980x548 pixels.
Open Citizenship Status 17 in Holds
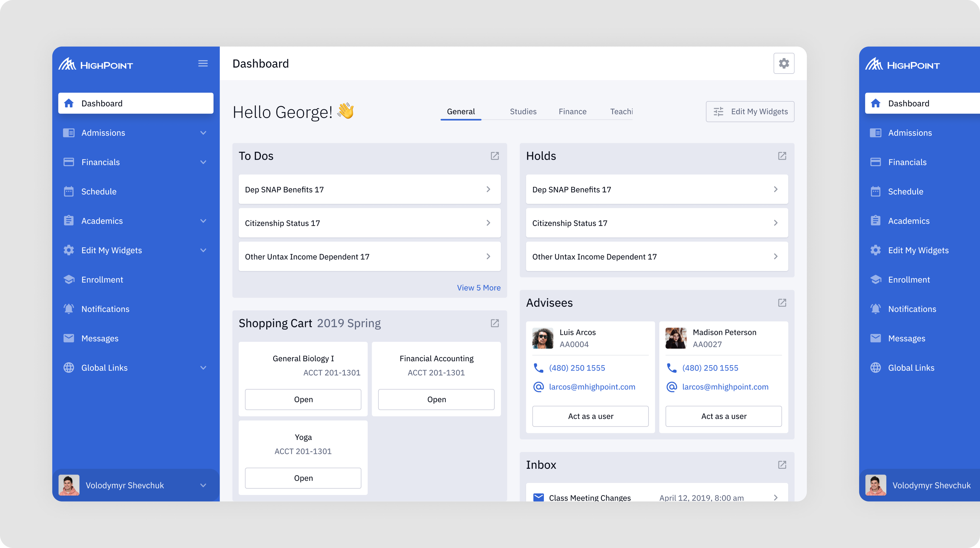(x=657, y=223)
